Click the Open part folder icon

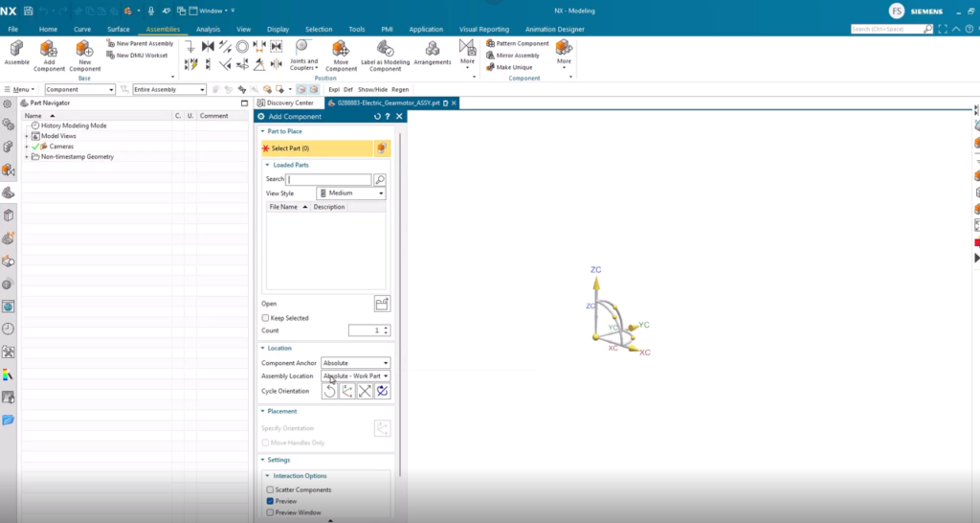(x=382, y=304)
